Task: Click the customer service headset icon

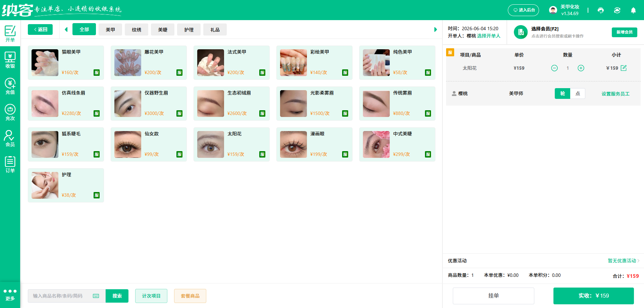Action: click(601, 10)
